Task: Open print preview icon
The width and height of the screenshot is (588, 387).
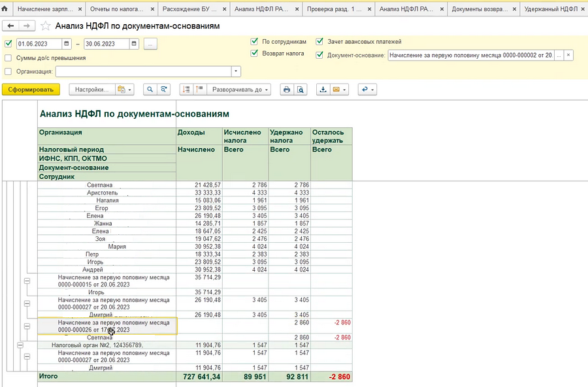Action: 301,89
